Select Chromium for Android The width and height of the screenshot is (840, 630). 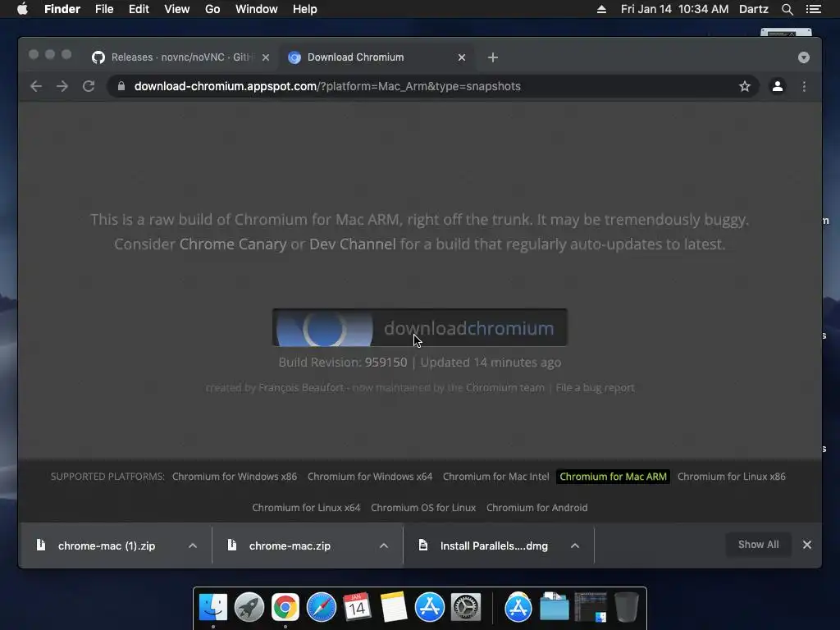point(536,507)
